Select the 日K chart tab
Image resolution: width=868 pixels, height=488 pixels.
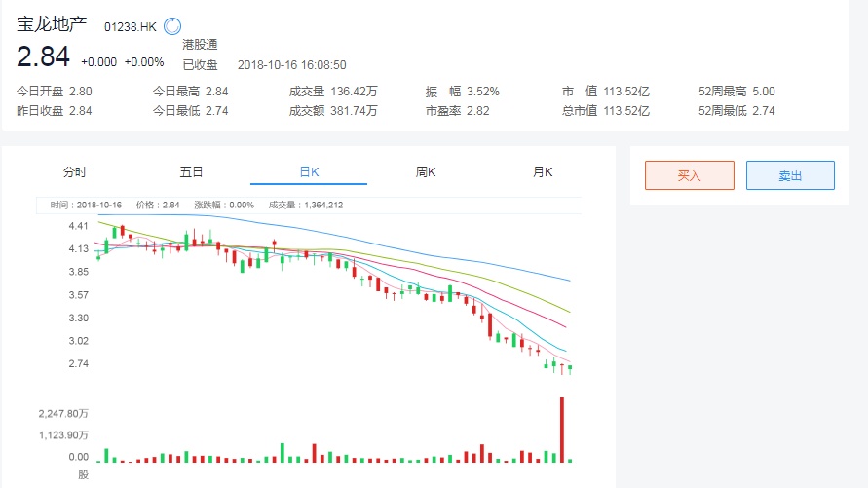tap(309, 172)
